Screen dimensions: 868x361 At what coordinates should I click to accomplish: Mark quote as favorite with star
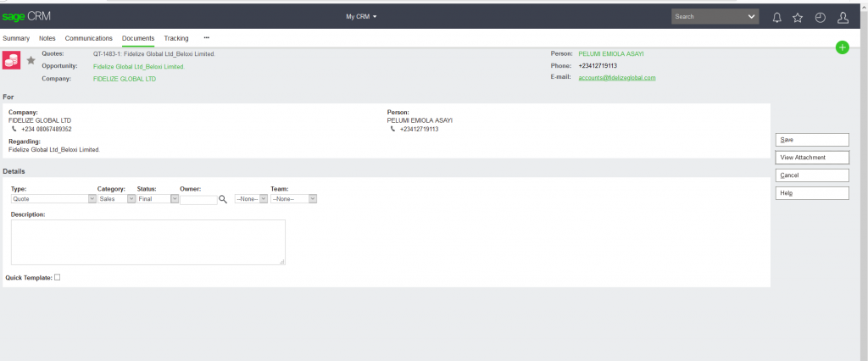coord(31,60)
